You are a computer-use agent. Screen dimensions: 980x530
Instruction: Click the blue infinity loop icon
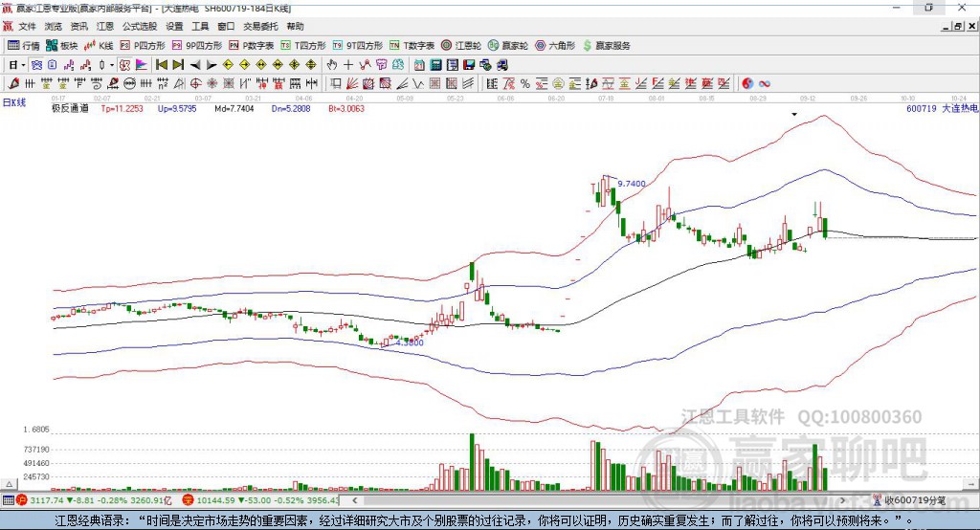[765, 84]
